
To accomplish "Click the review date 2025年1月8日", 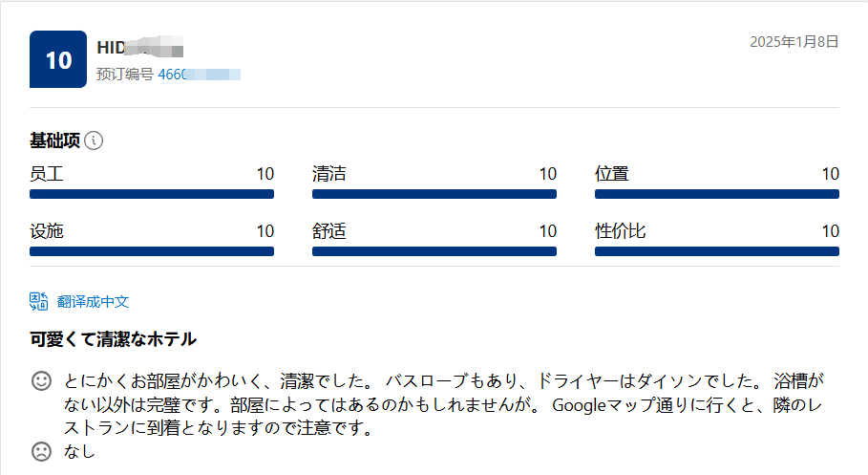I will tap(794, 41).
